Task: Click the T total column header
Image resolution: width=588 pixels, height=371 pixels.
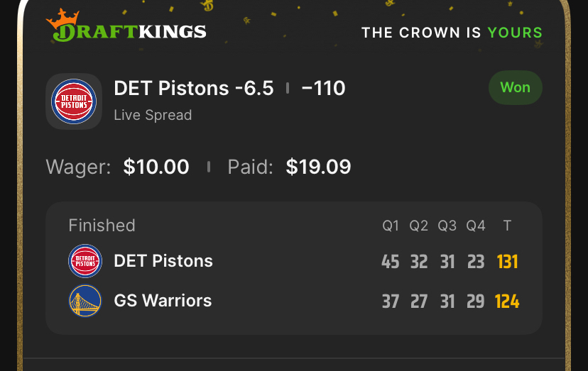Action: pos(507,226)
